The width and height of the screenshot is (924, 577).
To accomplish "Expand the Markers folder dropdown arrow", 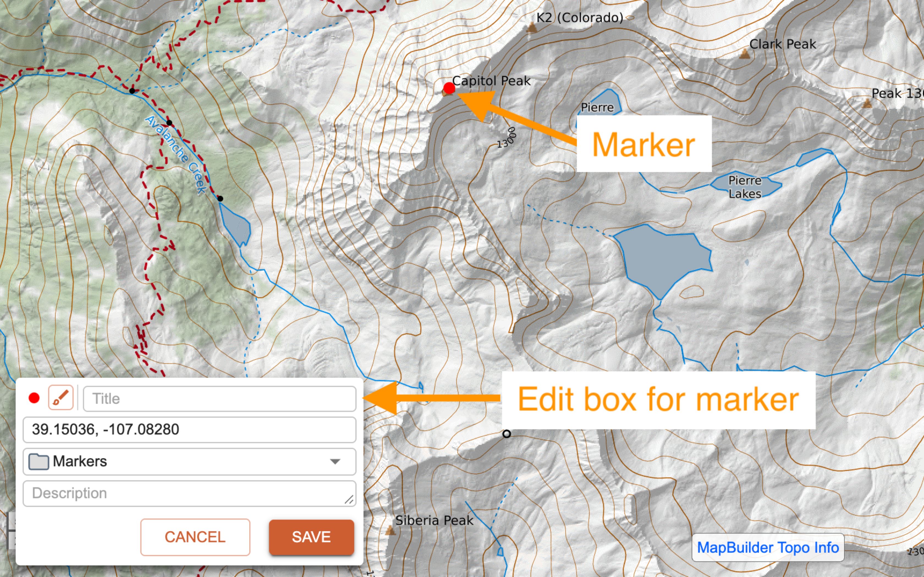I will 335,462.
